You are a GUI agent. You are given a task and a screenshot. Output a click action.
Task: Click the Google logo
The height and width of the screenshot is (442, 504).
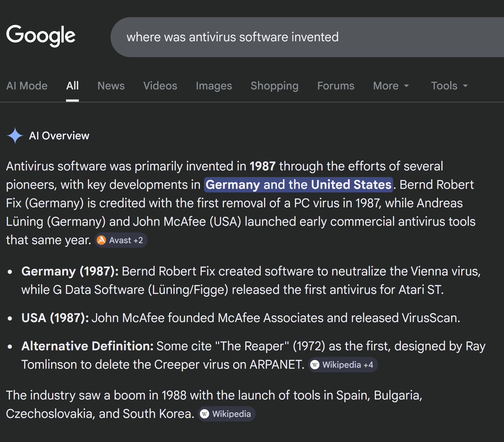(41, 36)
